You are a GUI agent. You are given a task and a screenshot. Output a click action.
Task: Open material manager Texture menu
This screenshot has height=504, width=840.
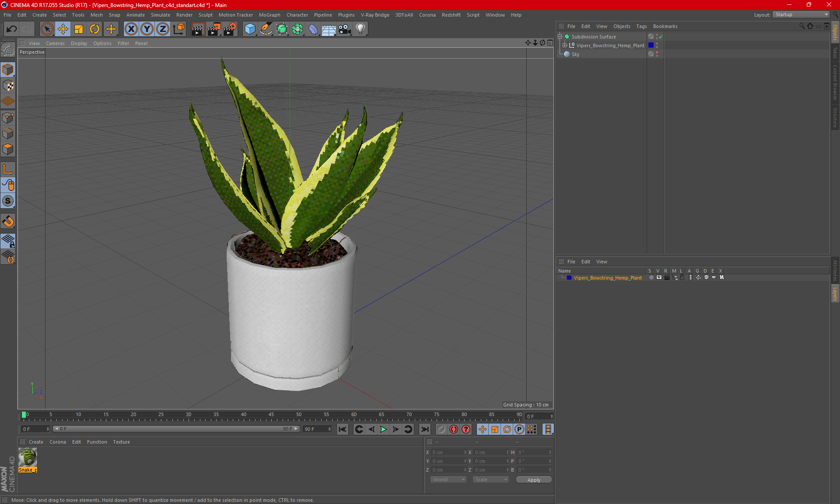pos(121,442)
